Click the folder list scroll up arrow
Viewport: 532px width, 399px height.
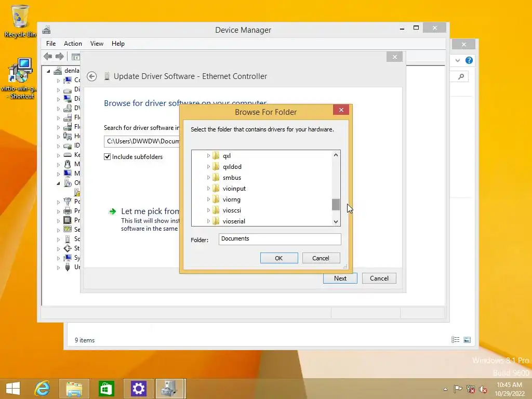click(336, 155)
